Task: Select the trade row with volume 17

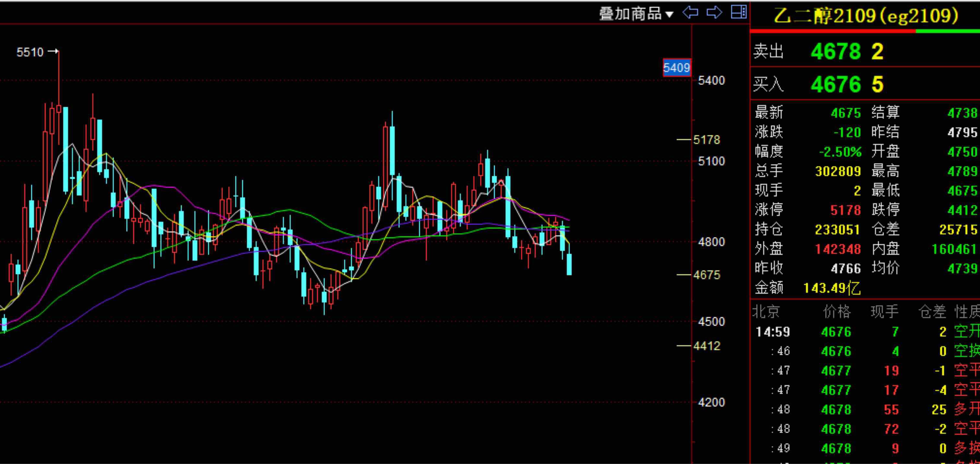Action: [866, 390]
